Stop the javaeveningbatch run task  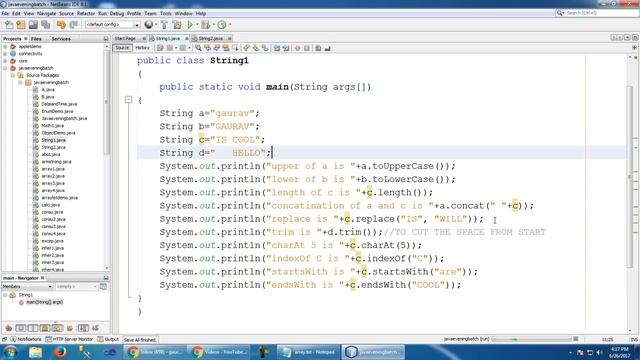click(x=576, y=339)
